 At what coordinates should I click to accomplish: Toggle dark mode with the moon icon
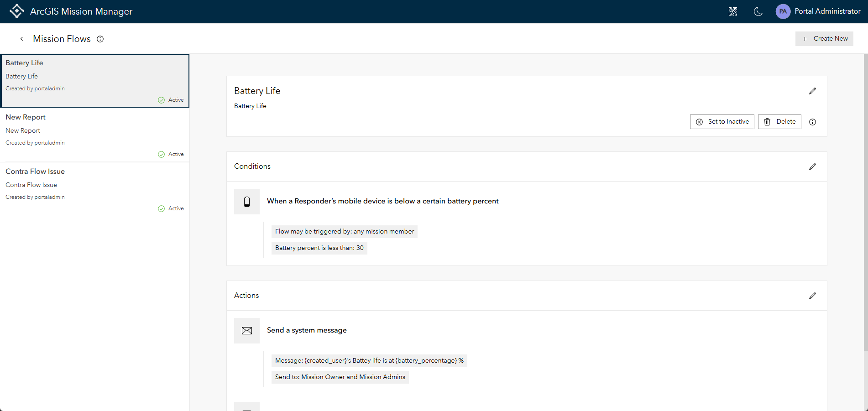tap(758, 11)
